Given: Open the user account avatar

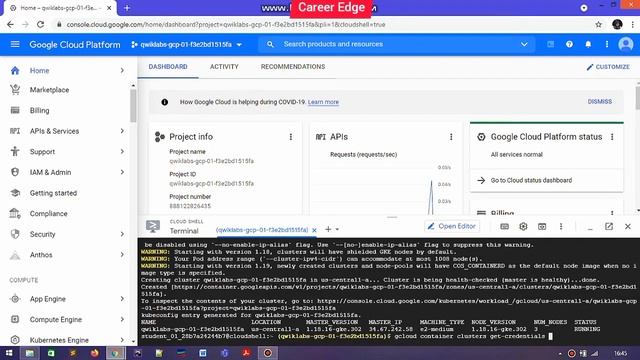Looking at the screenshot, I should pos(625,44).
